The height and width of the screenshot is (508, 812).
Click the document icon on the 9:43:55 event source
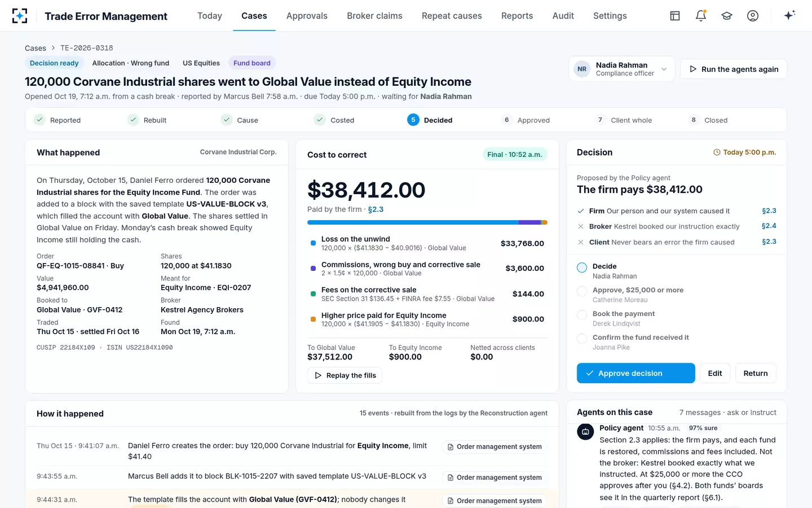tap(451, 478)
